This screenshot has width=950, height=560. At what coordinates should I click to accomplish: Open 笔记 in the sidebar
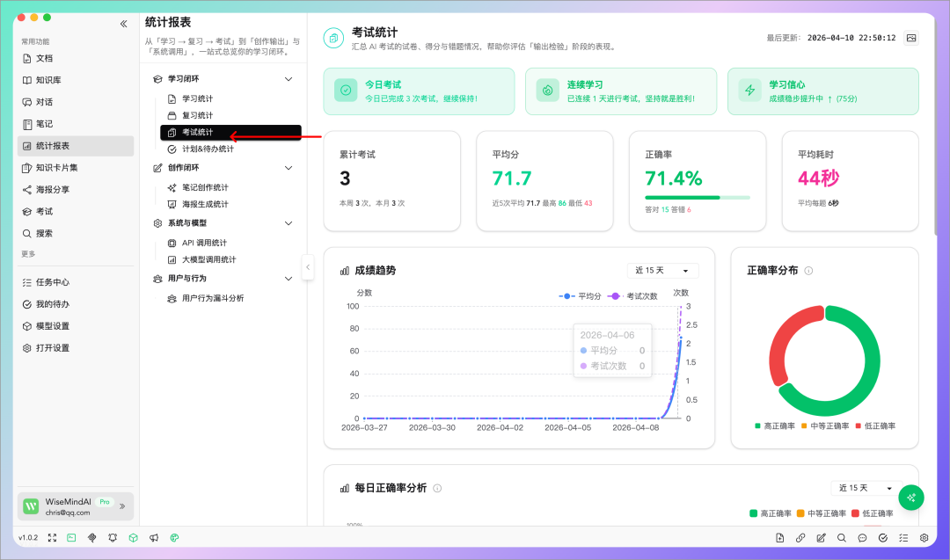coord(76,123)
